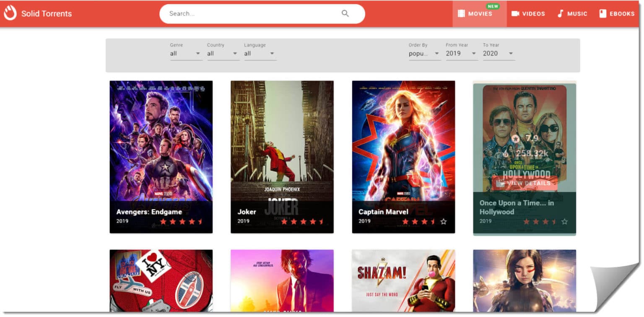Click the star rating icon showing 7.9
The width and height of the screenshot is (644, 317).
[x=515, y=139]
